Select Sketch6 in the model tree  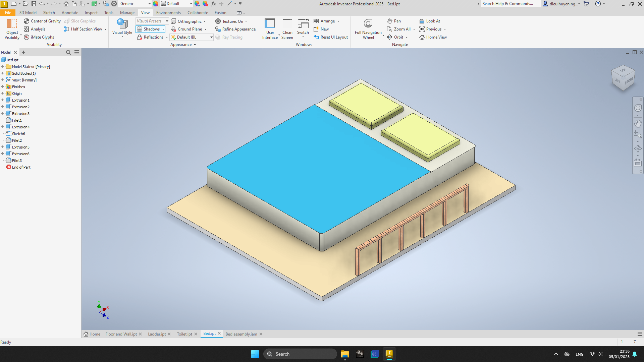tap(18, 134)
